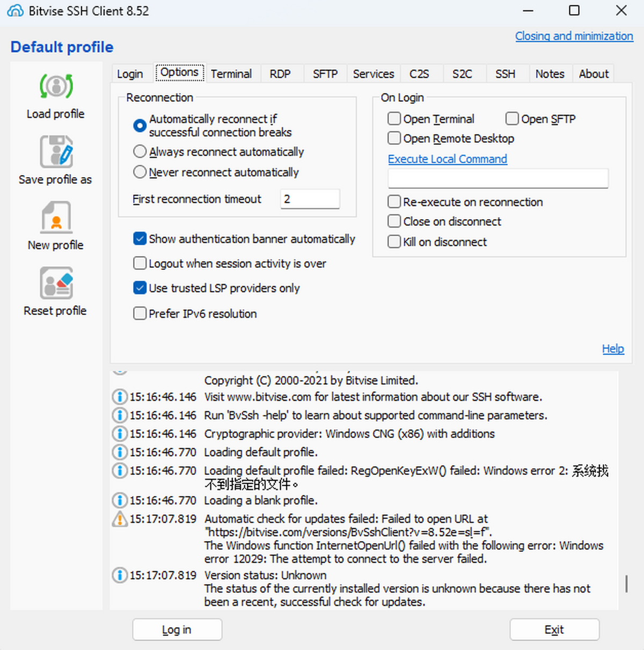This screenshot has height=650, width=644.
Task: Click the Execute Local Command text field
Action: (x=498, y=178)
